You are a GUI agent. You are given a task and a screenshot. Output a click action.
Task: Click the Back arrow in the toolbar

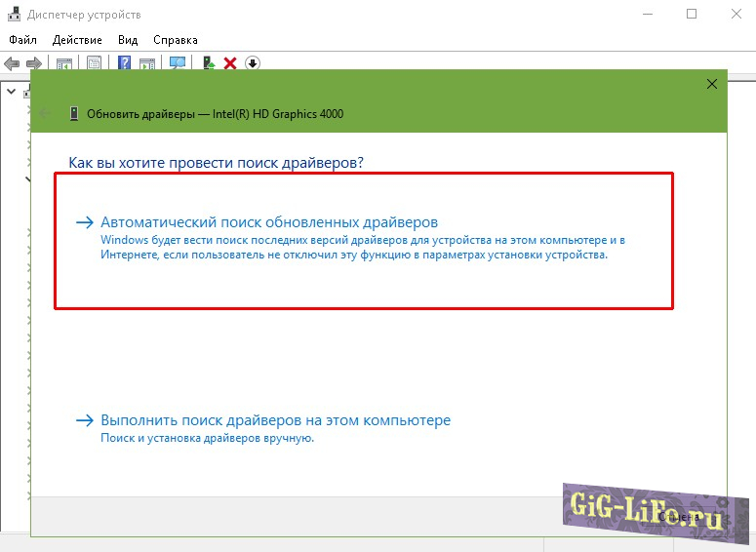point(12,63)
